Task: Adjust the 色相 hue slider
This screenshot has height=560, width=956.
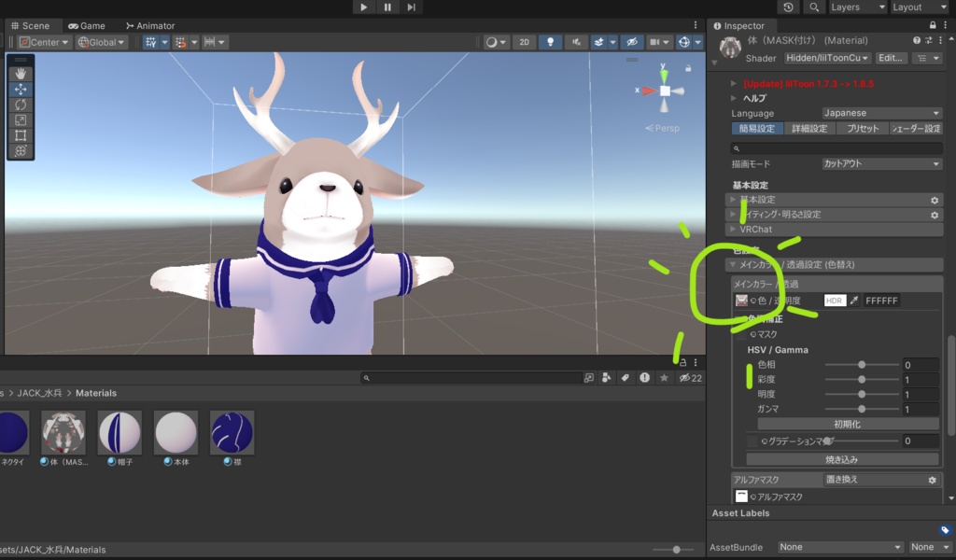Action: pos(862,364)
